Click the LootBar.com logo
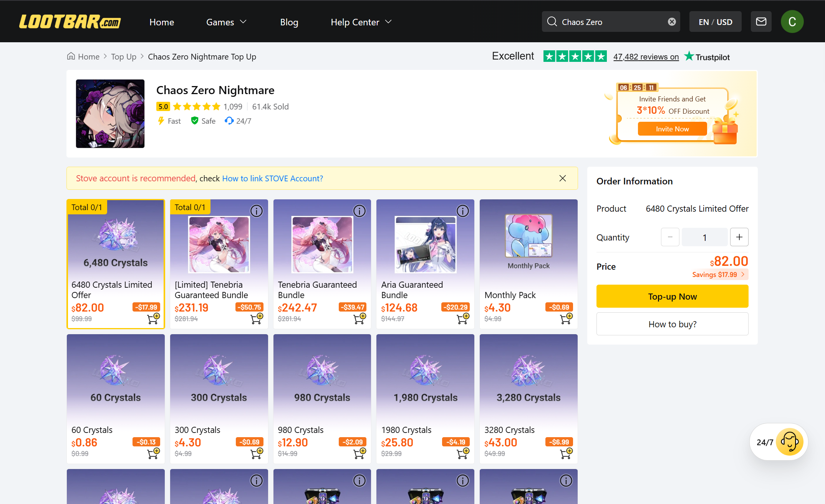The height and width of the screenshot is (504, 825). [70, 22]
